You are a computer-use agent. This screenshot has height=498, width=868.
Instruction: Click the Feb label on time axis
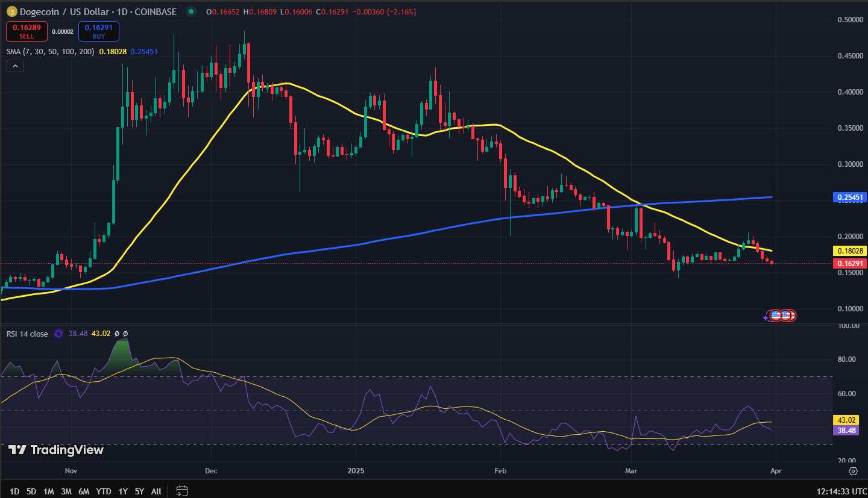(499, 471)
